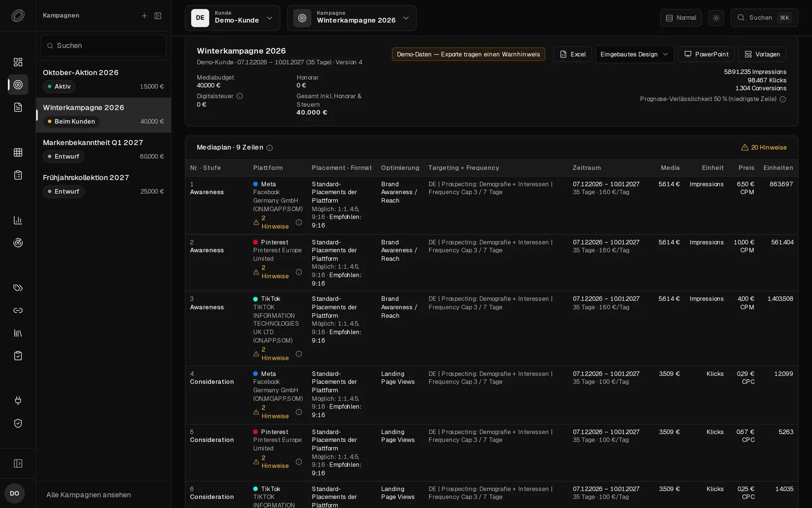812x508 pixels.
Task: Open the document icon in sidebar
Action: pyautogui.click(x=18, y=107)
